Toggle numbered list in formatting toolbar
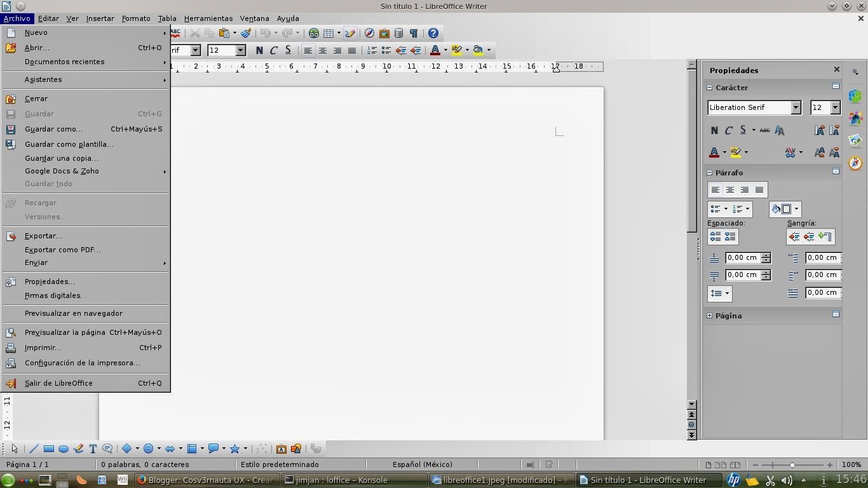The width and height of the screenshot is (868, 488). click(x=372, y=50)
